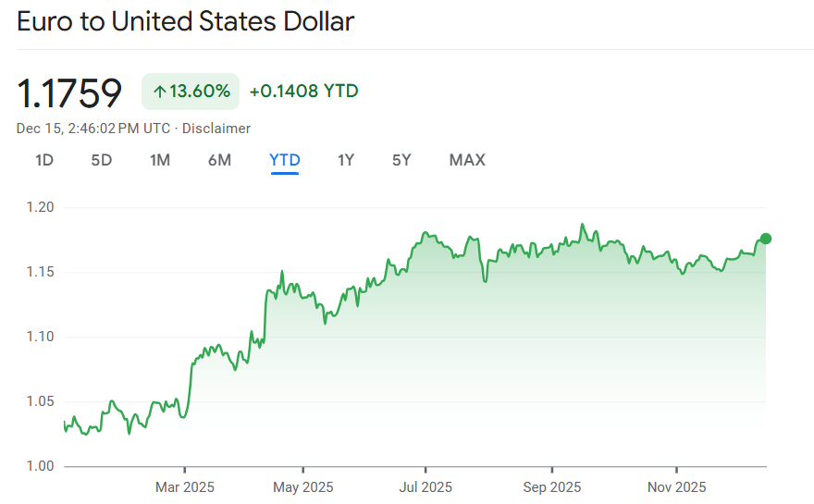Click the 1.20 y-axis gridline label
The image size is (814, 504).
[x=41, y=207]
